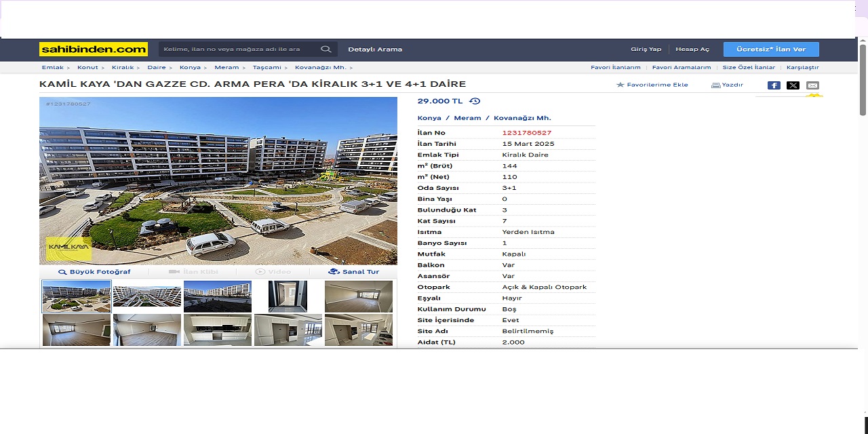Image resolution: width=868 pixels, height=434 pixels.
Task: Share listing via email icon
Action: pyautogui.click(x=812, y=85)
